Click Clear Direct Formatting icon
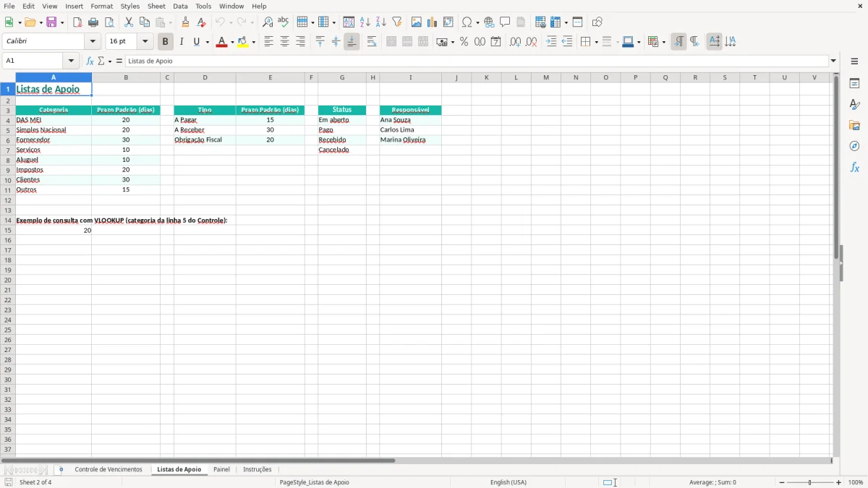Viewport: 868px width, 488px height. [202, 22]
